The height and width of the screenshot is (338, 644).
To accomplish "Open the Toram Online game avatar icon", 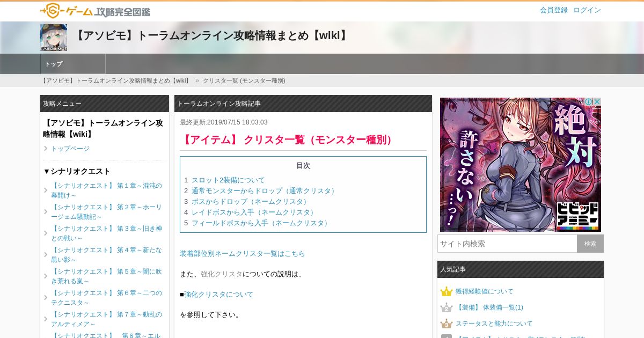I will tap(54, 38).
